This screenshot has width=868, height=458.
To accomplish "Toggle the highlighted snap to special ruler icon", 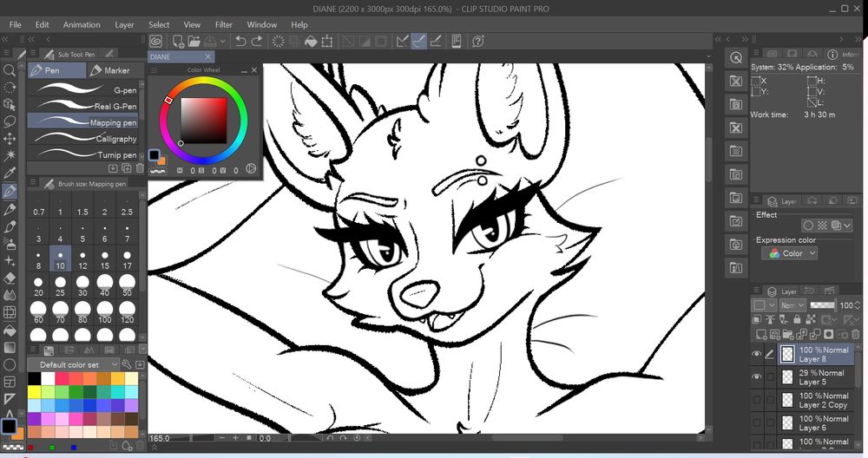I will click(419, 41).
